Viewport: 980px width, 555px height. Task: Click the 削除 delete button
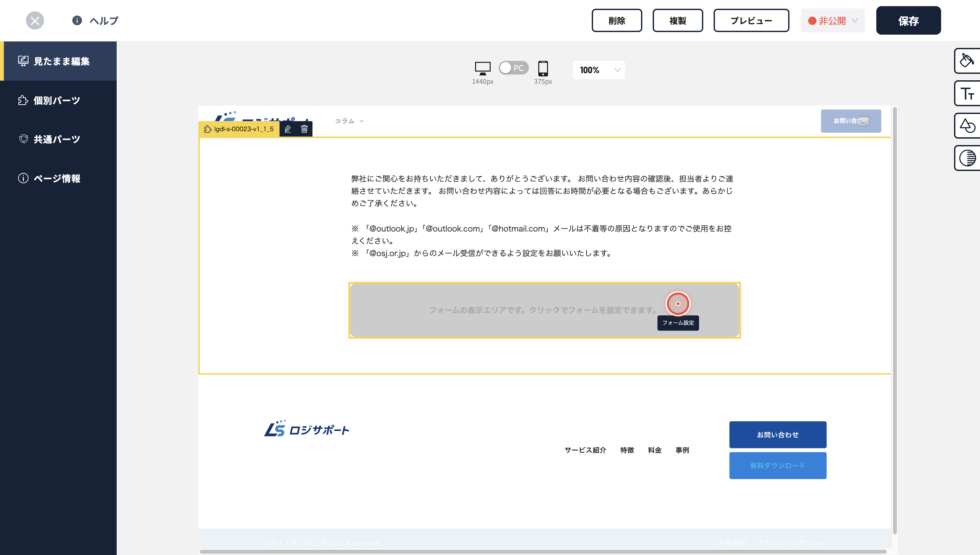(x=616, y=21)
